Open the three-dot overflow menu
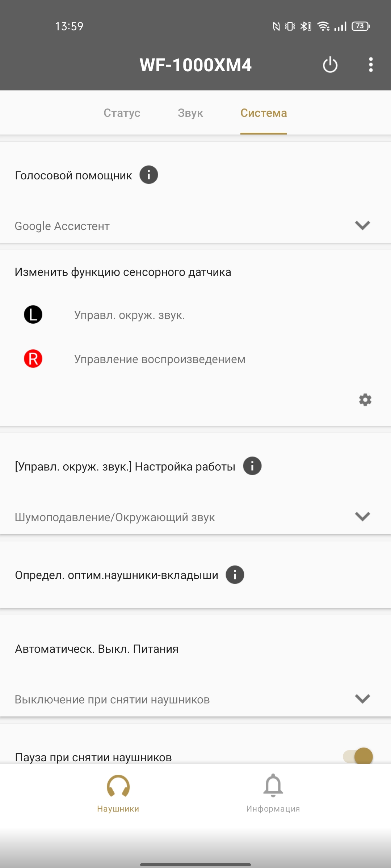 pyautogui.click(x=370, y=65)
